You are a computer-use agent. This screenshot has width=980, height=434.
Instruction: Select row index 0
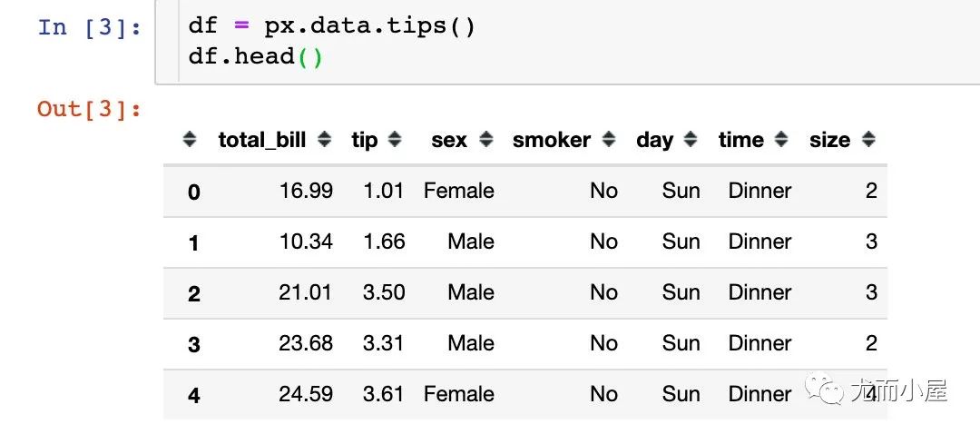pyautogui.click(x=193, y=192)
